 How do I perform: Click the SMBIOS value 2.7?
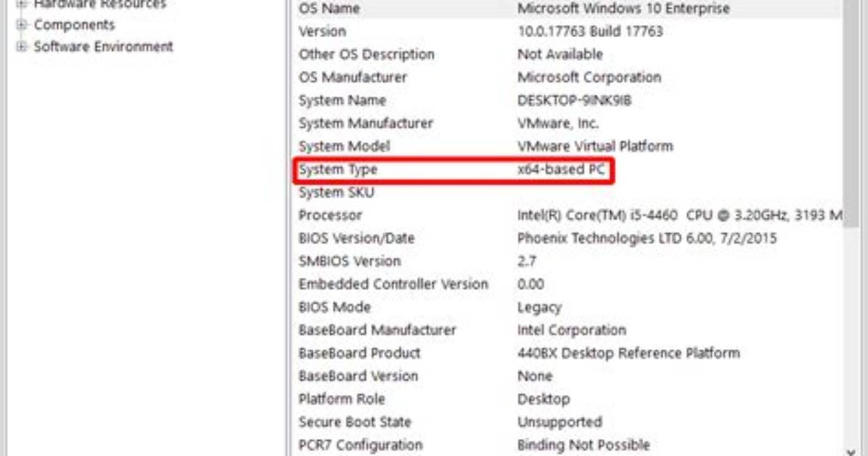[x=526, y=261]
